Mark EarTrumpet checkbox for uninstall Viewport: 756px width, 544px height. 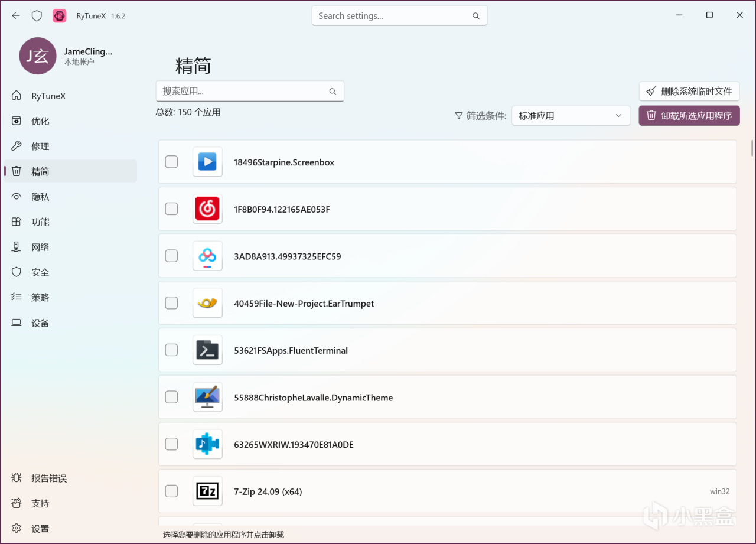pos(171,303)
